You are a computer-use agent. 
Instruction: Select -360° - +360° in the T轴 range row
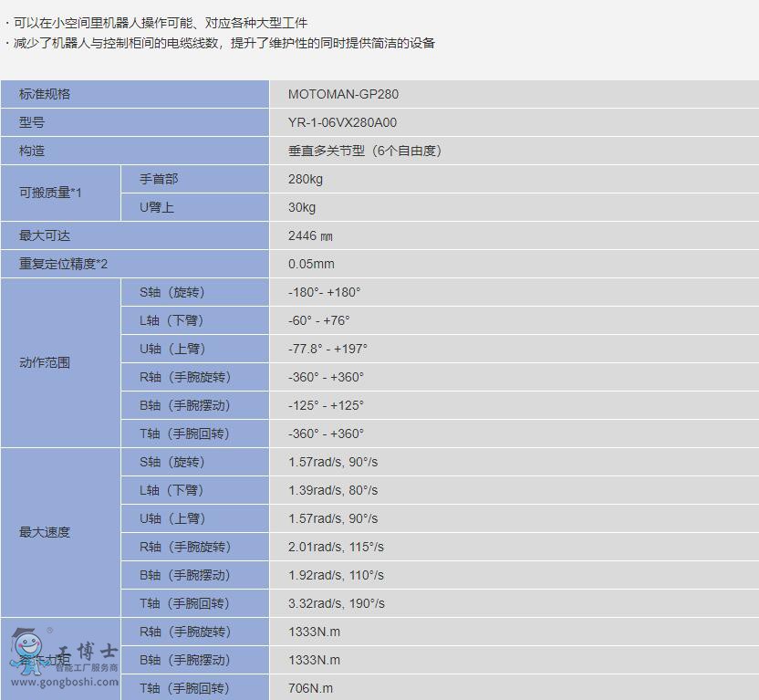(x=326, y=434)
